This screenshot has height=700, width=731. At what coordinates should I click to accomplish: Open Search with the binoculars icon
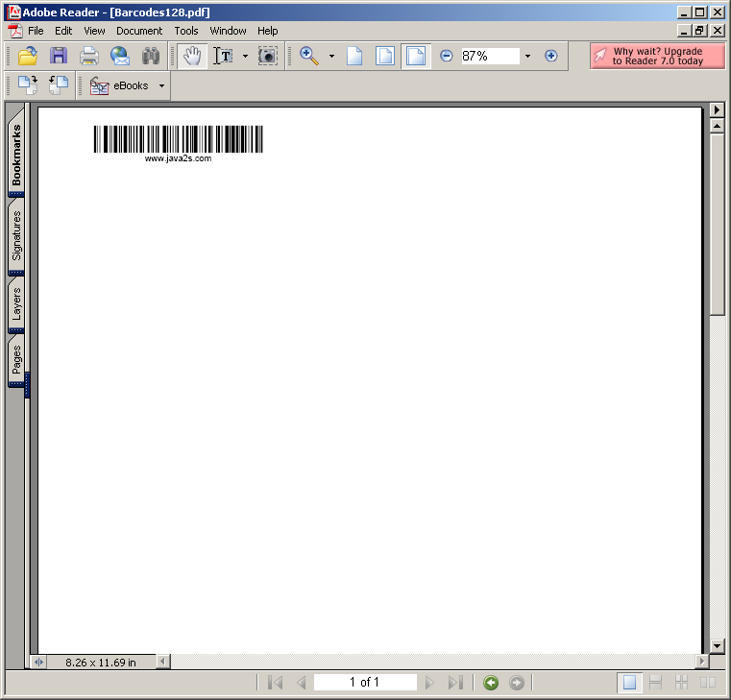point(151,56)
